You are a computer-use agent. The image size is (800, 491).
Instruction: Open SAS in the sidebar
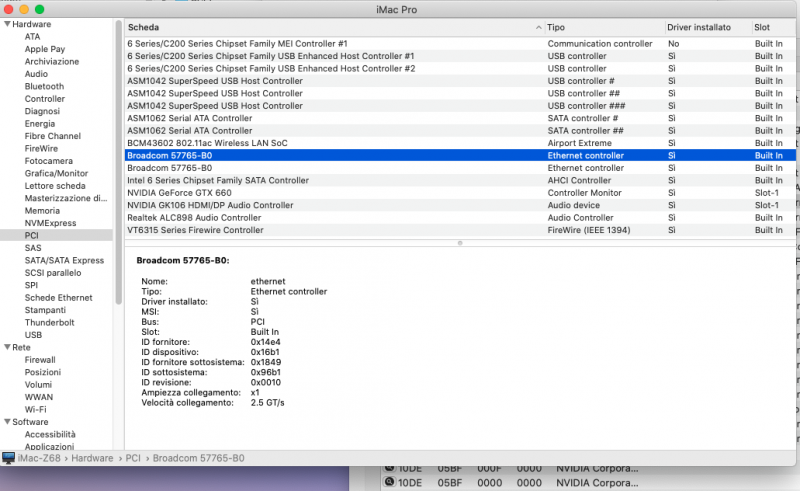(x=33, y=248)
